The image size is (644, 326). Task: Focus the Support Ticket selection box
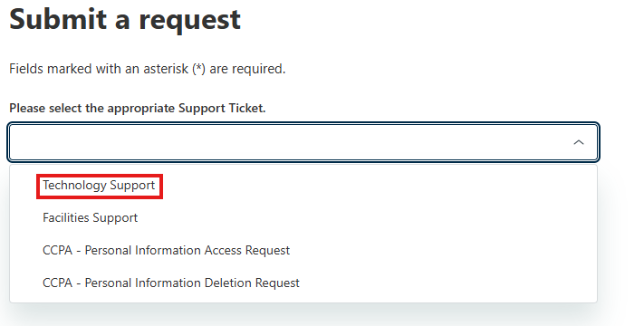click(x=303, y=142)
